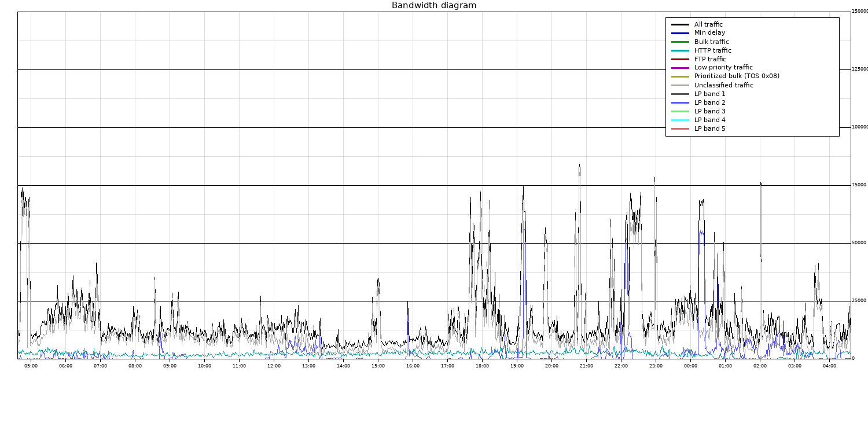Select the cyan LP band 4 swatch
This screenshot has width=868, height=434.
coord(680,120)
